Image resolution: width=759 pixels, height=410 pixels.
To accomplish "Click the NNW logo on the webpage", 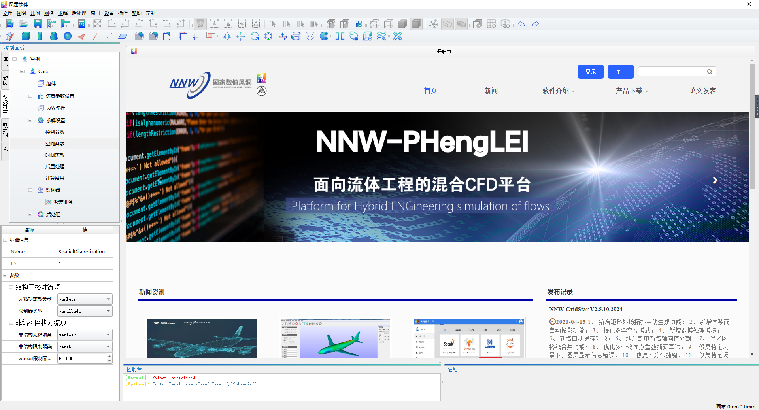I will [x=190, y=84].
